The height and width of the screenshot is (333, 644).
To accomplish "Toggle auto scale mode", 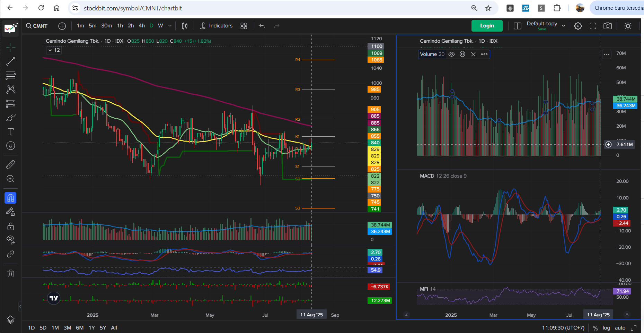I will click(620, 328).
